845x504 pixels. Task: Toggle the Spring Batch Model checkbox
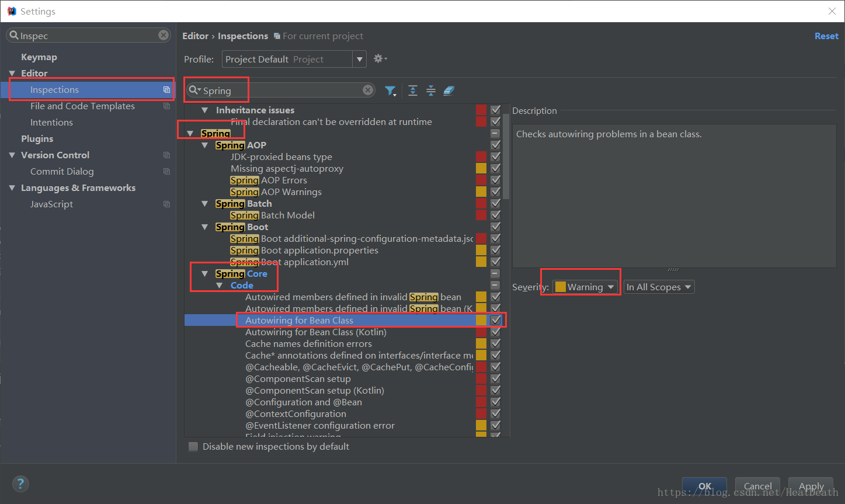tap(496, 215)
